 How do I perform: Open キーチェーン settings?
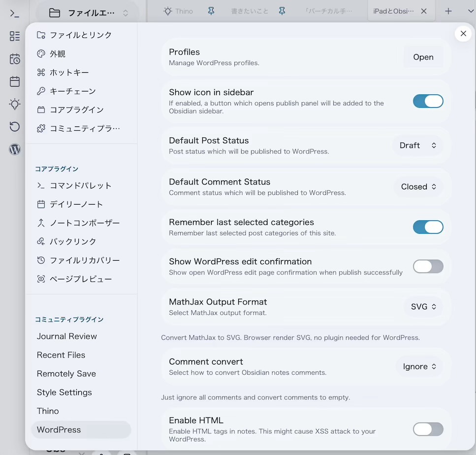coord(81,91)
